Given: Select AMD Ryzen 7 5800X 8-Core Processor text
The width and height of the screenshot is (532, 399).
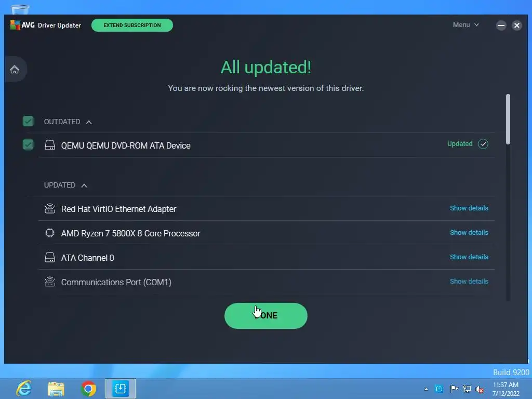Looking at the screenshot, I should point(130,233).
